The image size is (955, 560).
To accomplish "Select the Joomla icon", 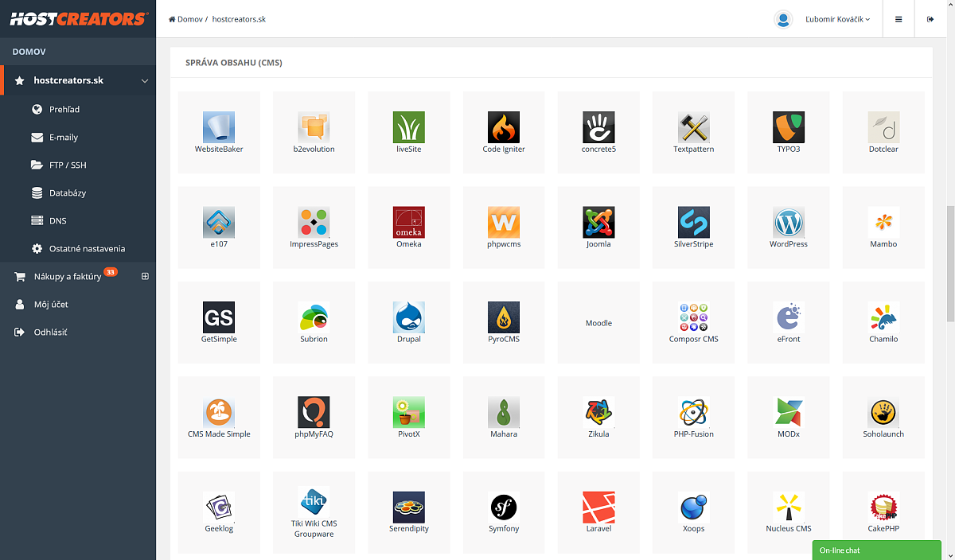I will [x=598, y=222].
